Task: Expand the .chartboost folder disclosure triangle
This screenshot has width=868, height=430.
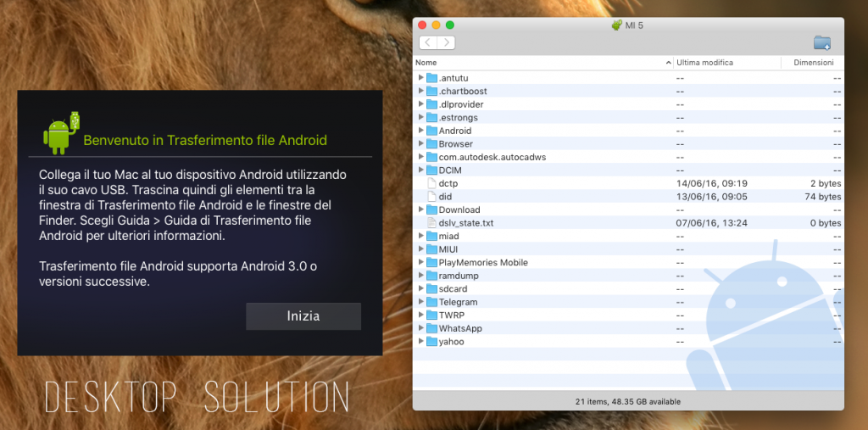Action: coord(421,91)
